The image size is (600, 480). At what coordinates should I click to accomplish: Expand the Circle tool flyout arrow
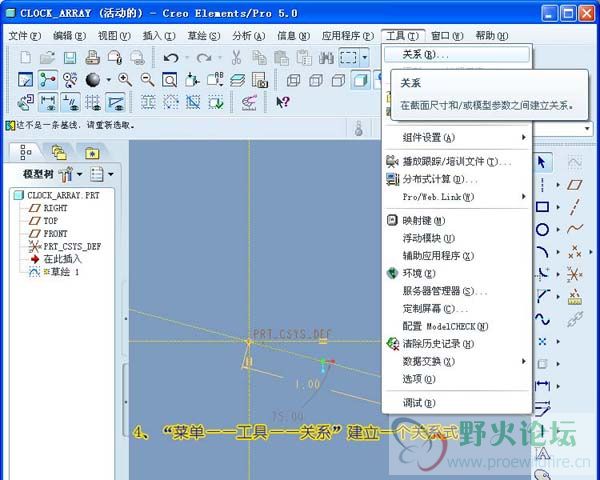(558, 230)
